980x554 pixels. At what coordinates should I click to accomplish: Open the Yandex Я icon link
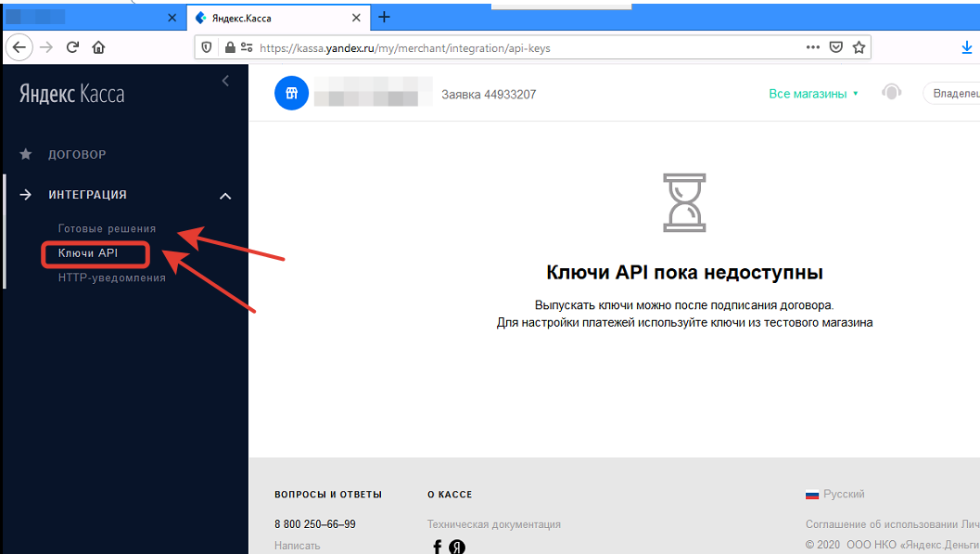pyautogui.click(x=457, y=548)
